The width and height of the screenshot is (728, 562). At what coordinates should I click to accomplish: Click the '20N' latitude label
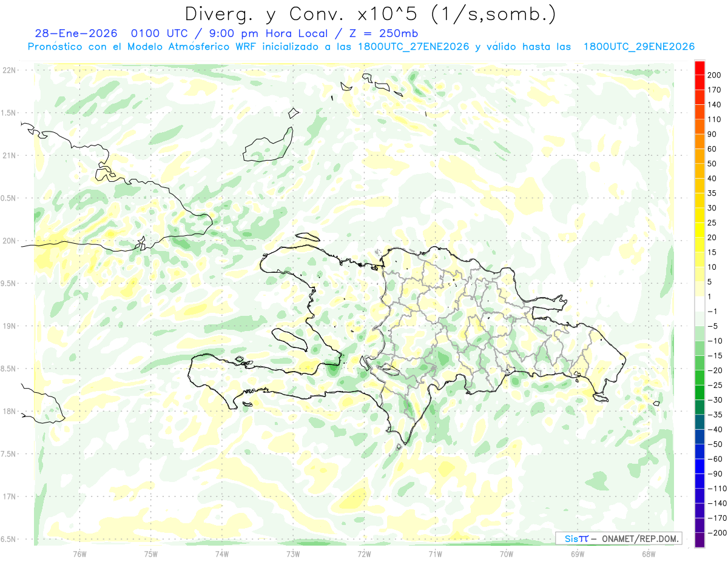coord(9,241)
